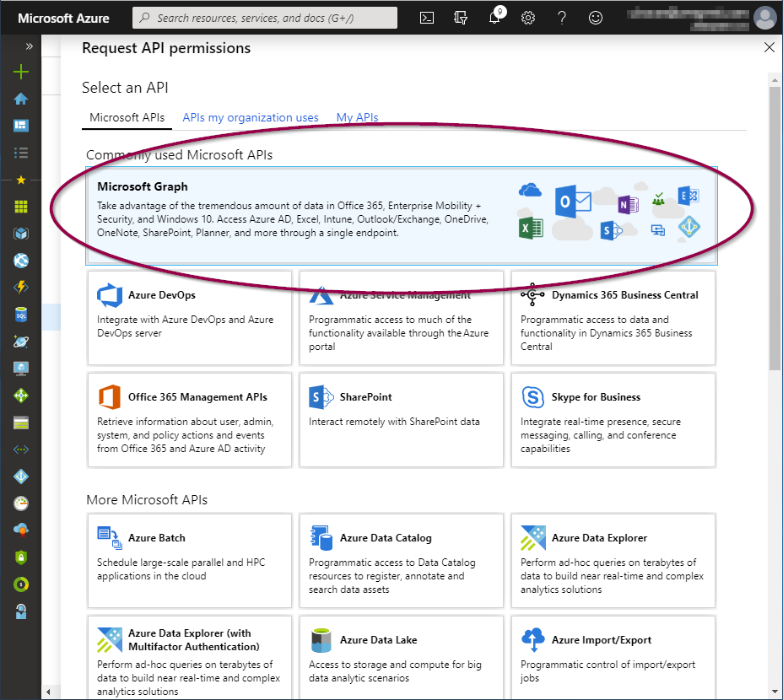Expand the left sidebar menu
The image size is (783, 700).
(x=29, y=46)
